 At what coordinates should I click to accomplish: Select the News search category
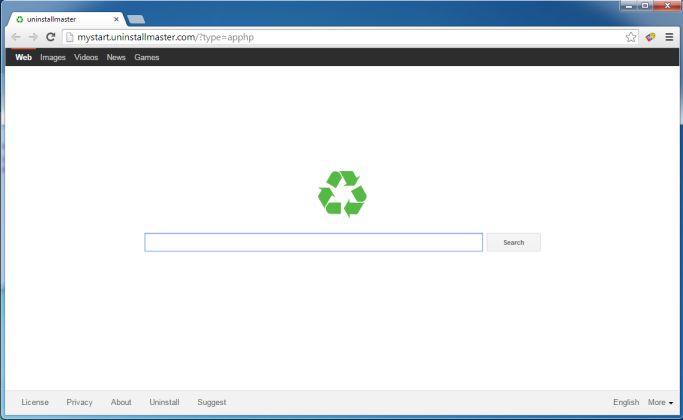pyautogui.click(x=116, y=57)
